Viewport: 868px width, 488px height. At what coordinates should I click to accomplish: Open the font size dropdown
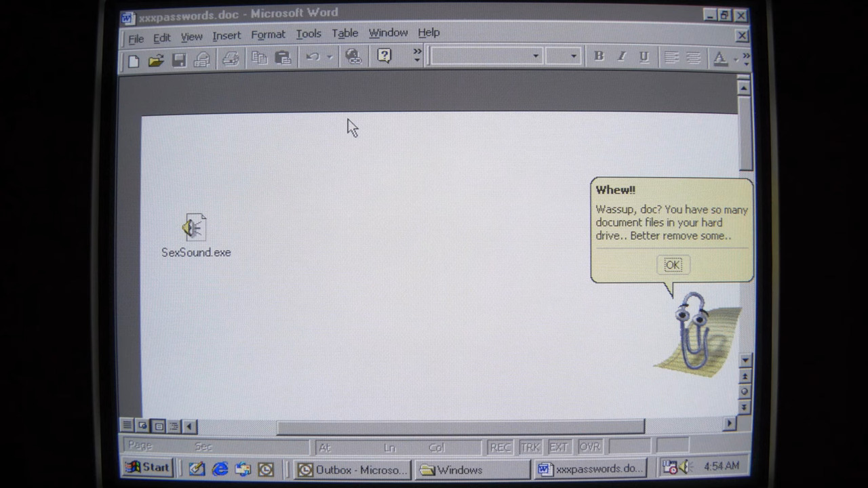coord(574,56)
